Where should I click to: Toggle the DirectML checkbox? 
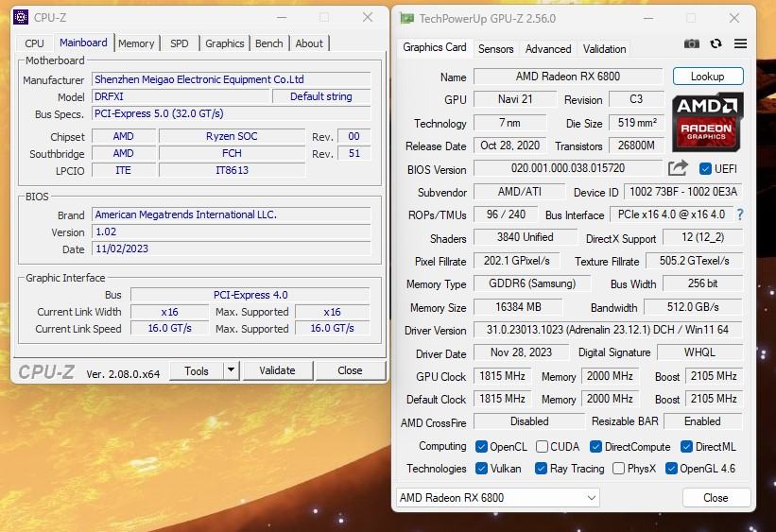click(686, 446)
